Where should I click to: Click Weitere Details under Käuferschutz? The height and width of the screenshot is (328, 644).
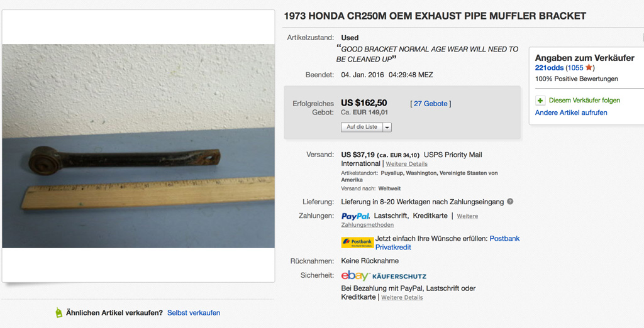pos(402,298)
